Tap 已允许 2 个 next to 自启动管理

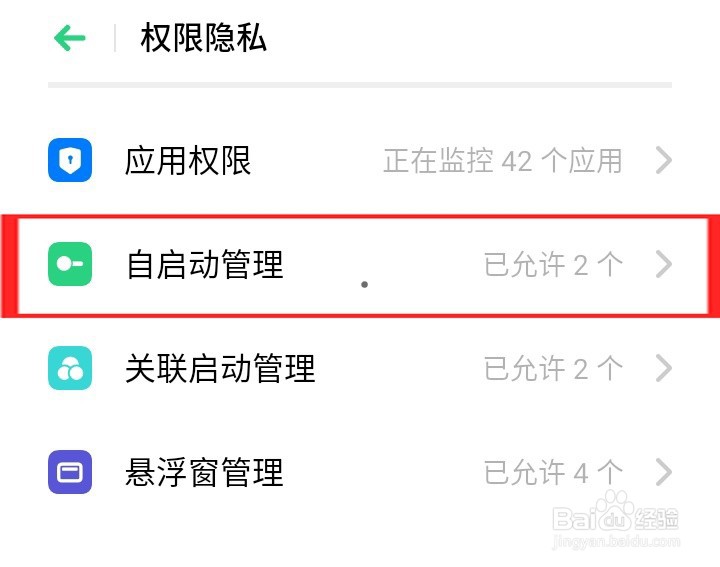(x=553, y=264)
